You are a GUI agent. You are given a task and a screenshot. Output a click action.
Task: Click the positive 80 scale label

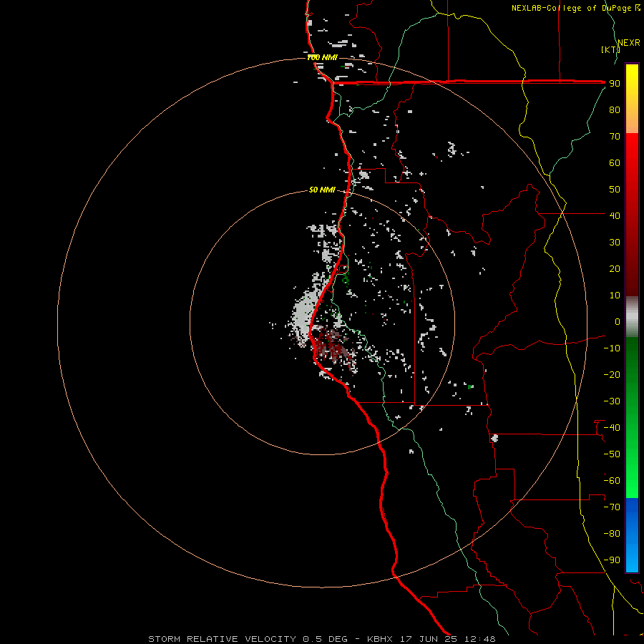[615, 109]
